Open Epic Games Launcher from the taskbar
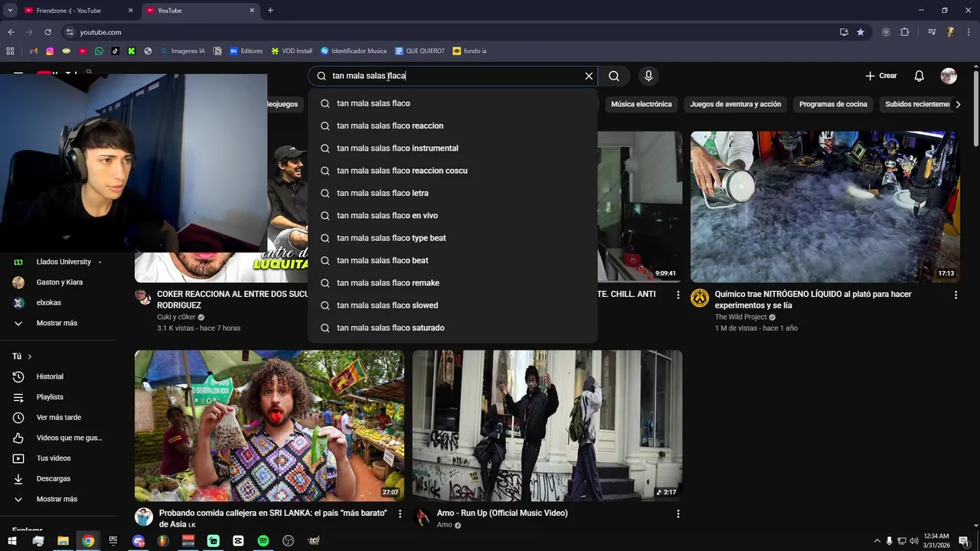This screenshot has width=980, height=551. (x=113, y=541)
